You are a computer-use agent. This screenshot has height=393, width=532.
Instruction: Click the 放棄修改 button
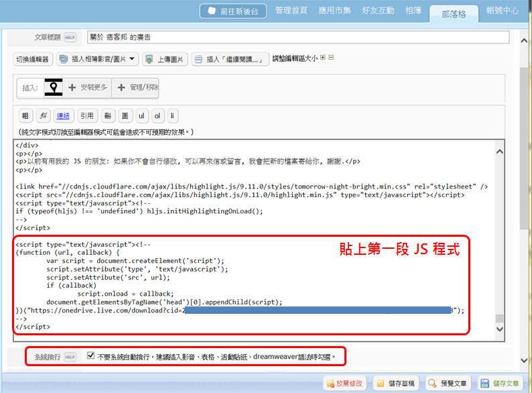coord(344,383)
